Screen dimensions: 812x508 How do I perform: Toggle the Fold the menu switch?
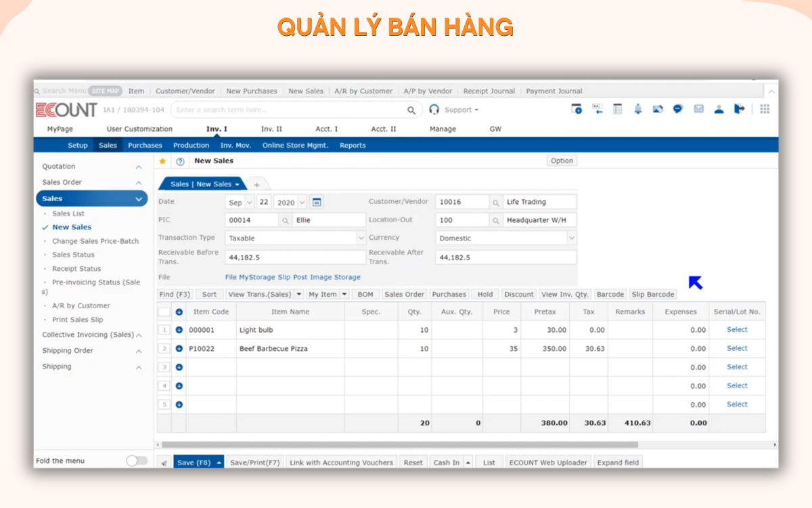[137, 461]
